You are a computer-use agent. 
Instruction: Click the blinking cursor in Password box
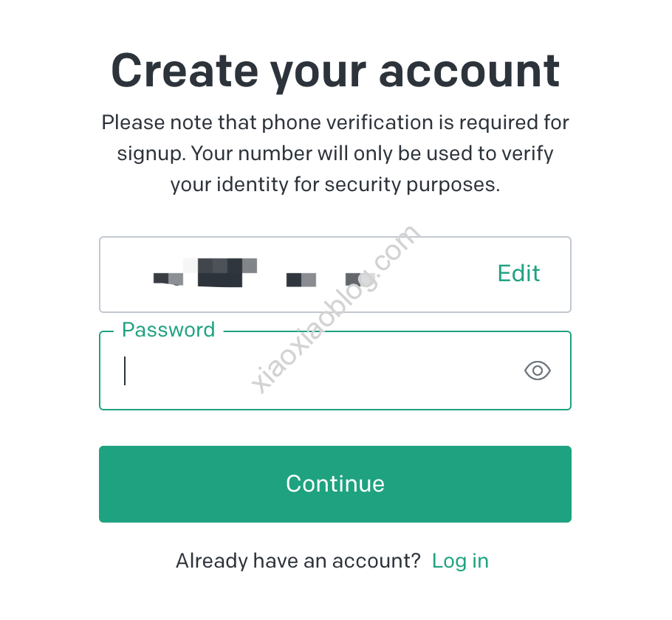point(125,371)
